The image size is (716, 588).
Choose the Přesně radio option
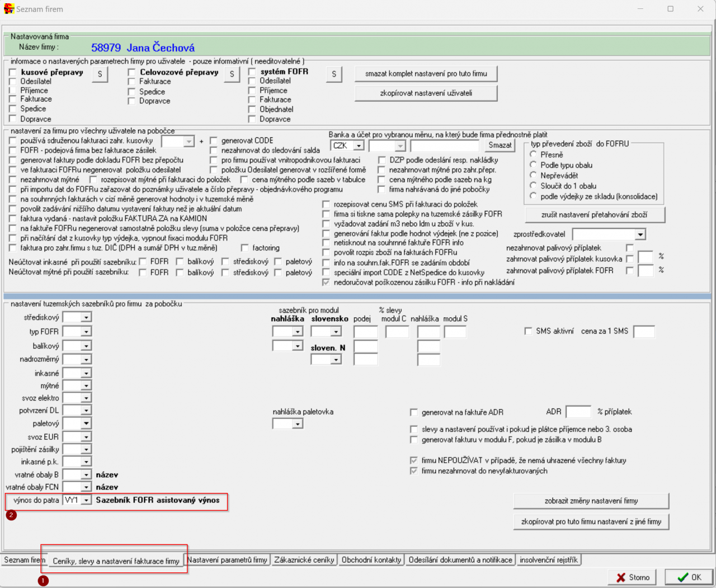pos(534,154)
